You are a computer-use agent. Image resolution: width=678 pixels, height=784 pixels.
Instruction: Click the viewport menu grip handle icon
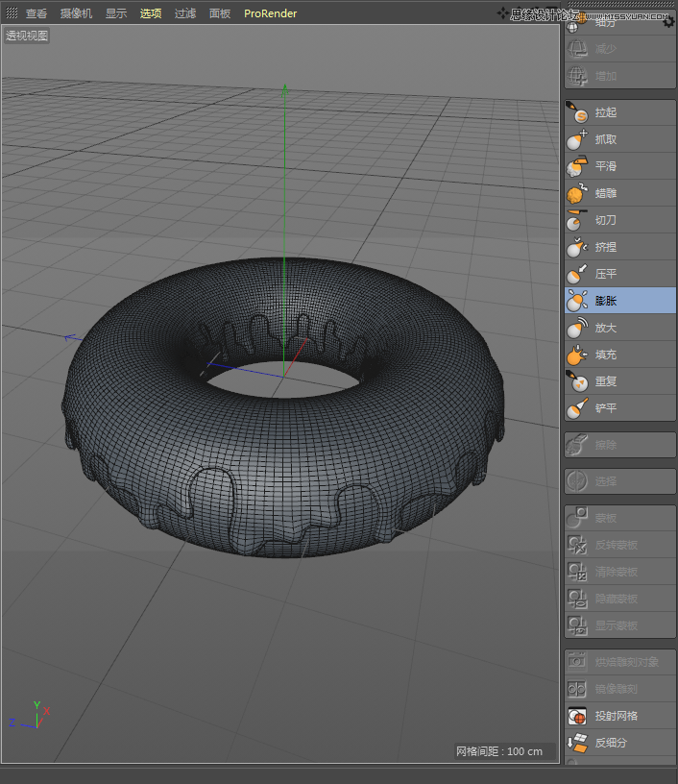(x=12, y=13)
